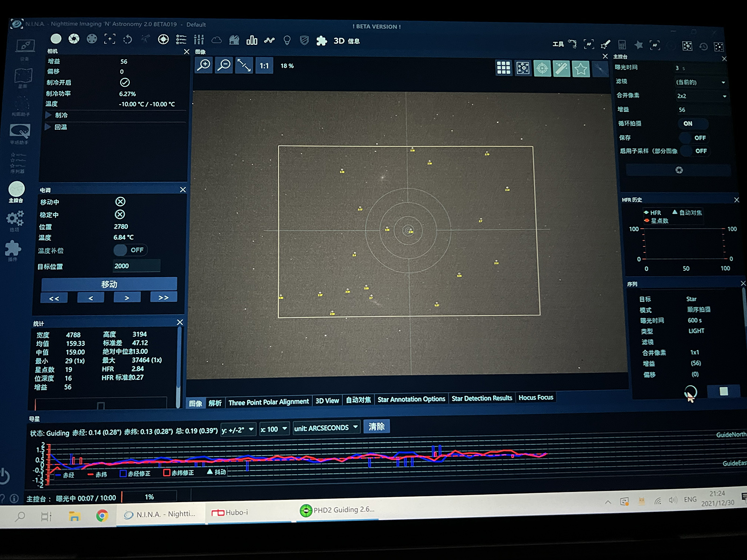
Task: Open the Equipment icon in left sidebar
Action: (x=25, y=46)
